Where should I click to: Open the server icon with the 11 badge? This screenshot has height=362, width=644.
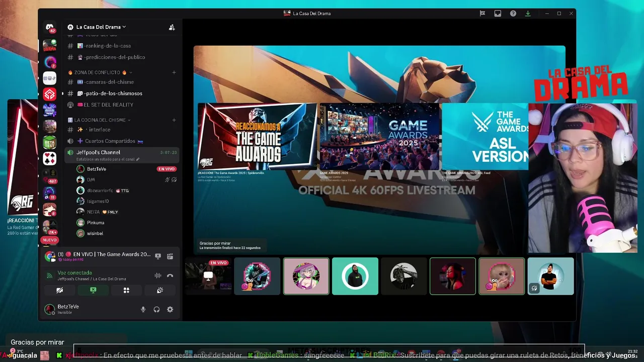tap(49, 193)
